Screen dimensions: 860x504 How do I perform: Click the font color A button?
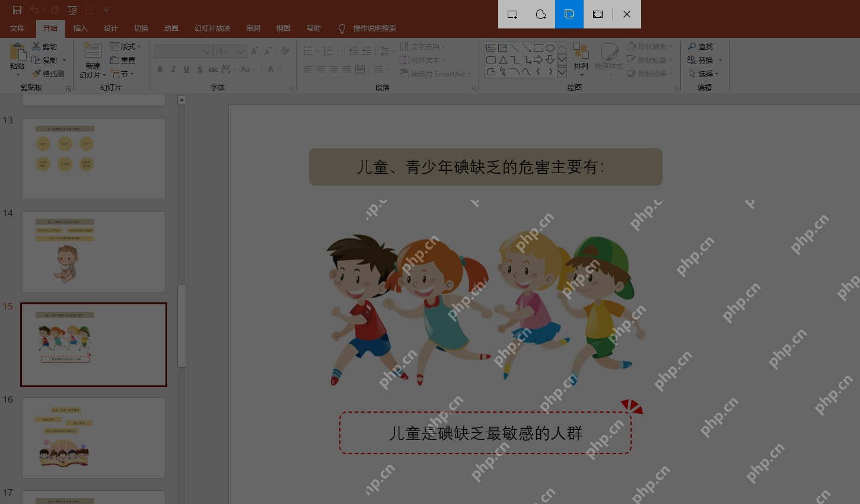270,69
